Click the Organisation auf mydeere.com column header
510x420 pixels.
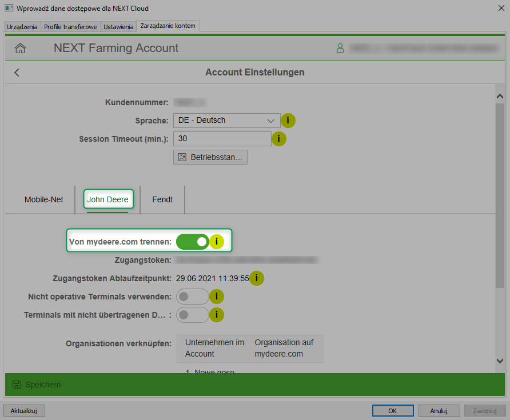click(x=284, y=348)
